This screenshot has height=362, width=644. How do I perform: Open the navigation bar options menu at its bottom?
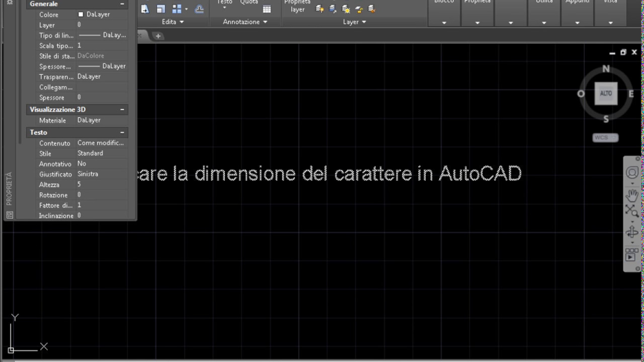638,268
